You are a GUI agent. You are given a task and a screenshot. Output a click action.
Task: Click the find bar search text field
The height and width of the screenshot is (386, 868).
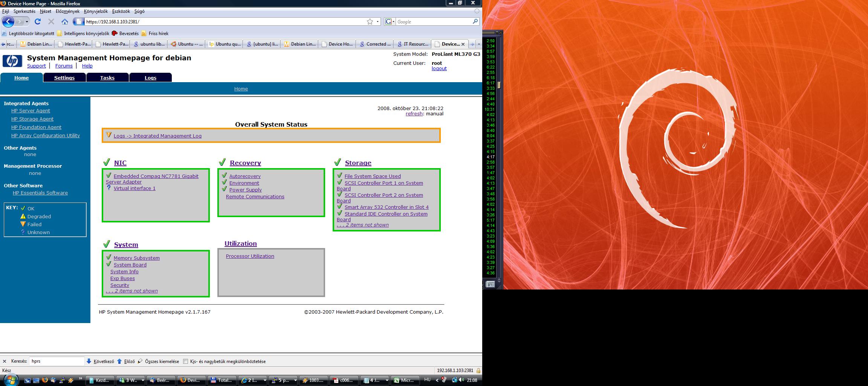pos(57,361)
